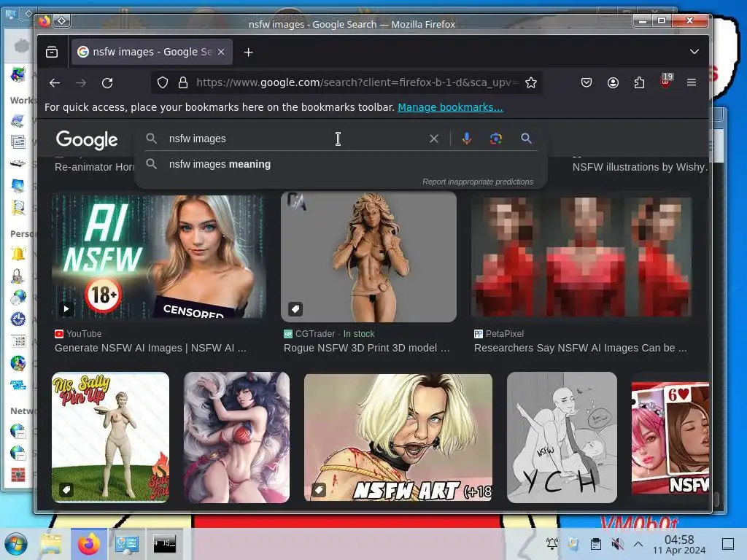Close the 'nsfw images - Google Se' tab
747x560 pixels.
pyautogui.click(x=221, y=52)
